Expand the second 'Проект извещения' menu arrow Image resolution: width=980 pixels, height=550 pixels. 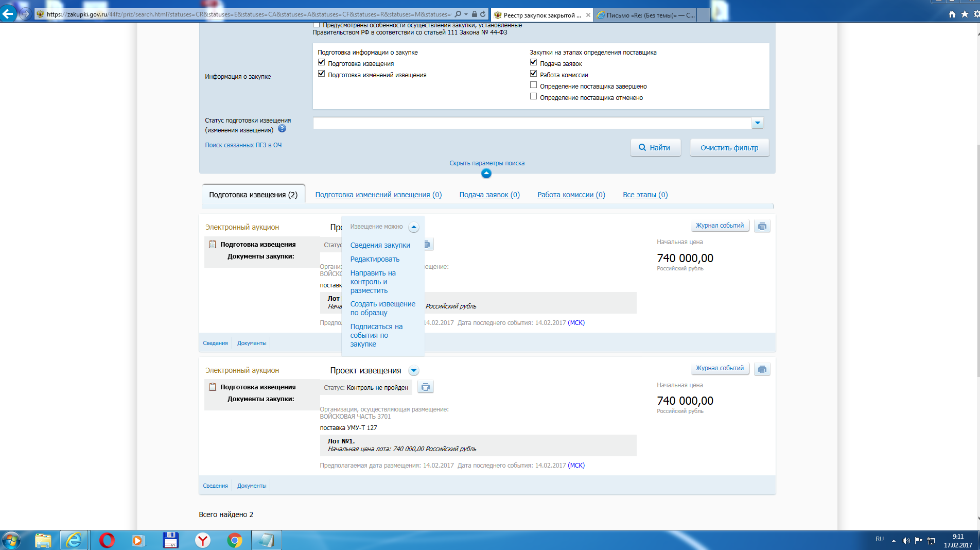tap(414, 371)
